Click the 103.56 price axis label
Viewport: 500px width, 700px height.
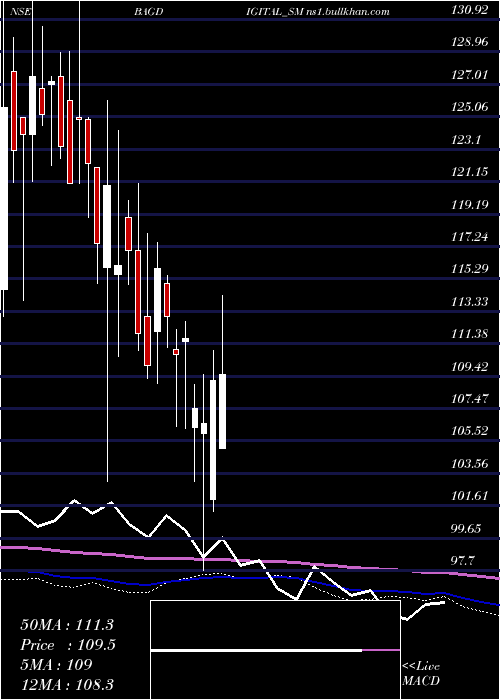coord(469,464)
